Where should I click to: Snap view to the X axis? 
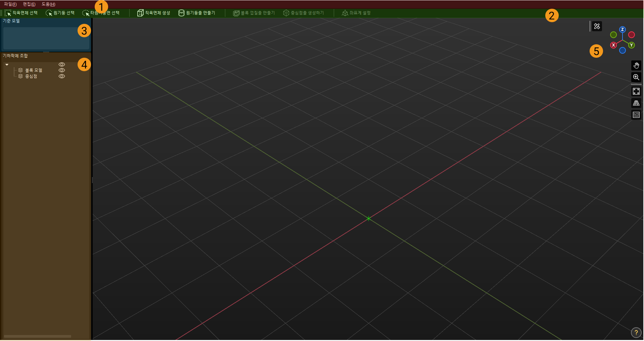coord(613,45)
